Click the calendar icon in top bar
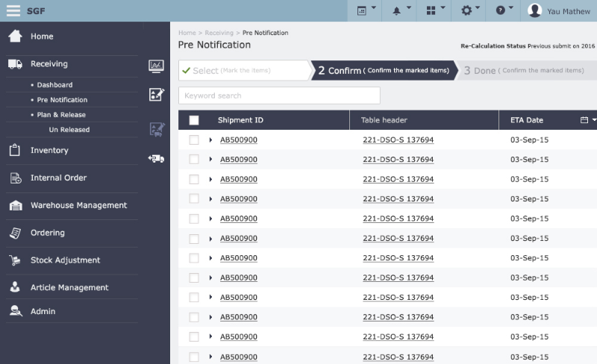The image size is (597, 364). (x=366, y=10)
